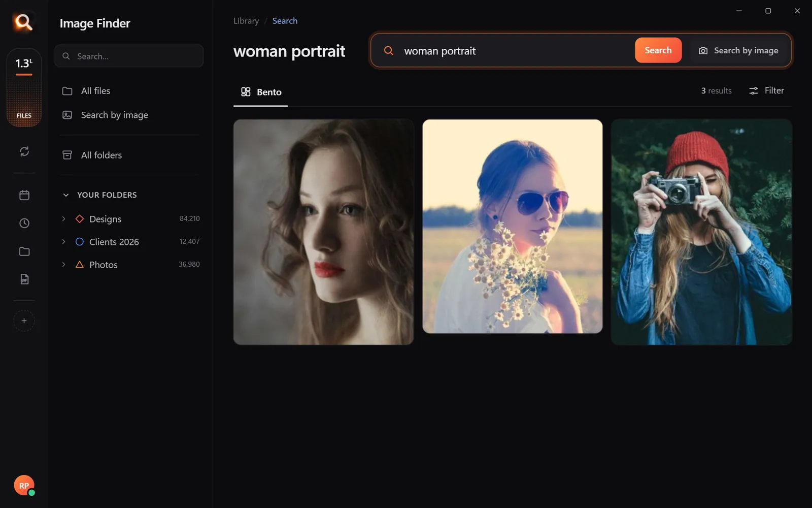Click the Clients 2026 folder name
This screenshot has height=508, width=812.
click(114, 242)
